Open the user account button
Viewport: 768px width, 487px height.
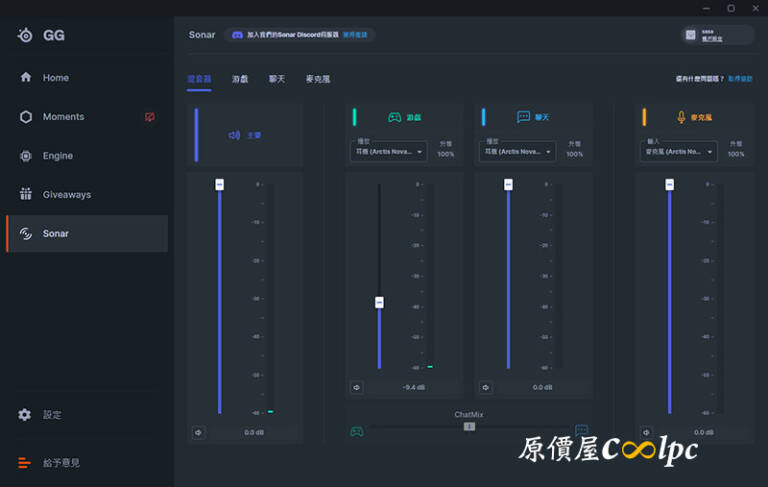coord(716,35)
